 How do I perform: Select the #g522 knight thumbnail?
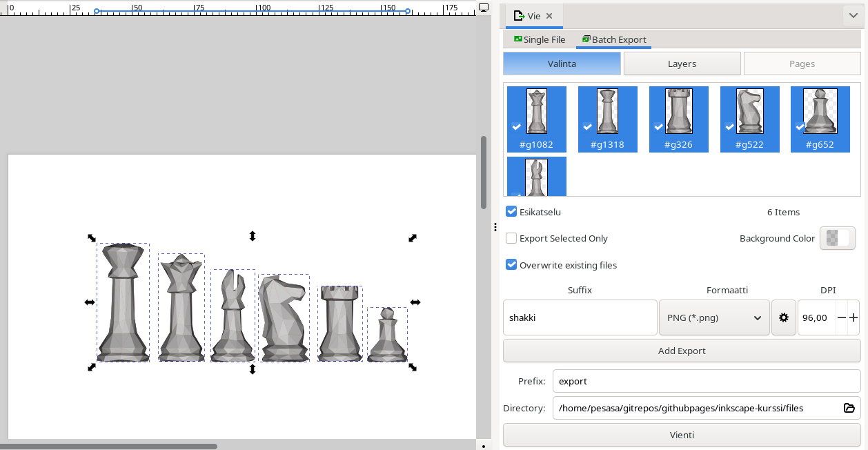pyautogui.click(x=750, y=119)
